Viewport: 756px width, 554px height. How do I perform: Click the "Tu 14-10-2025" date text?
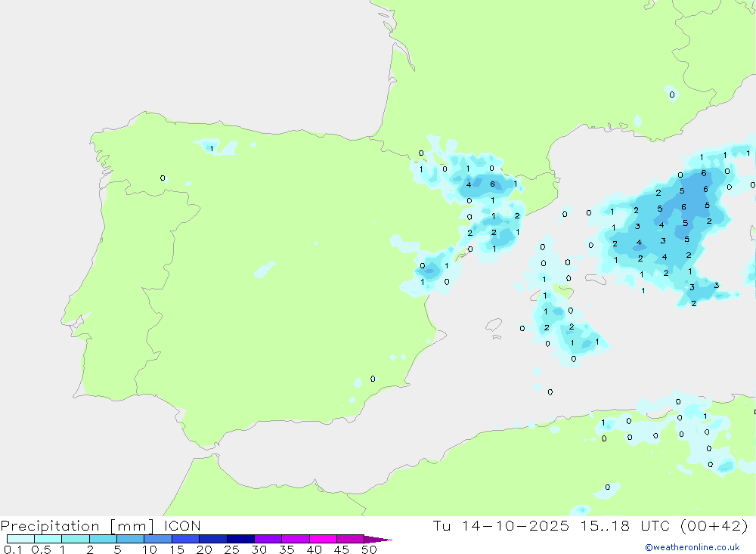pos(501,525)
